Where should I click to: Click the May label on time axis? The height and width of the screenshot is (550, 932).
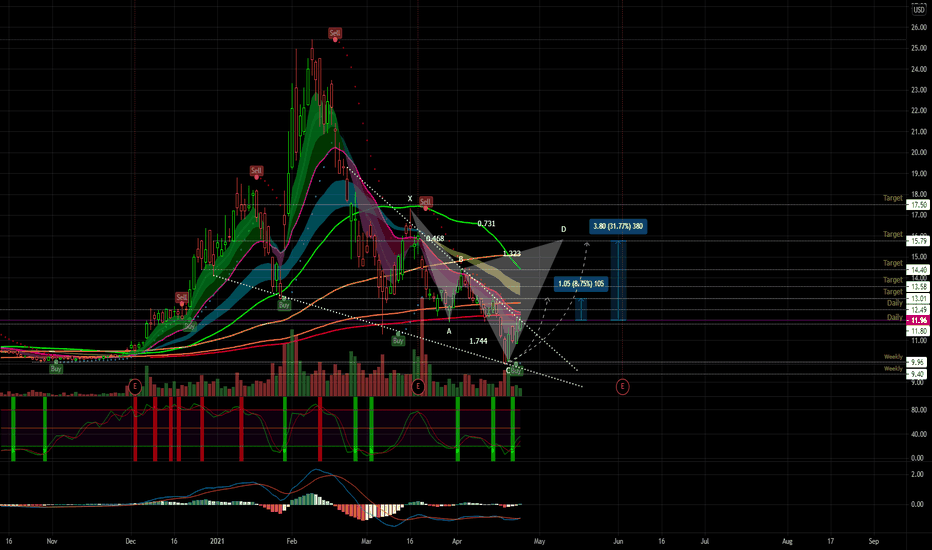pyautogui.click(x=539, y=542)
